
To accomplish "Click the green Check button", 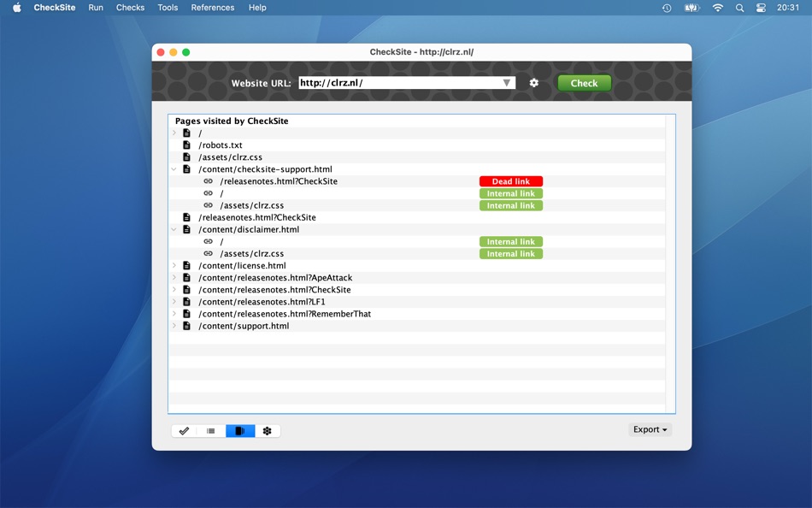I will [584, 83].
